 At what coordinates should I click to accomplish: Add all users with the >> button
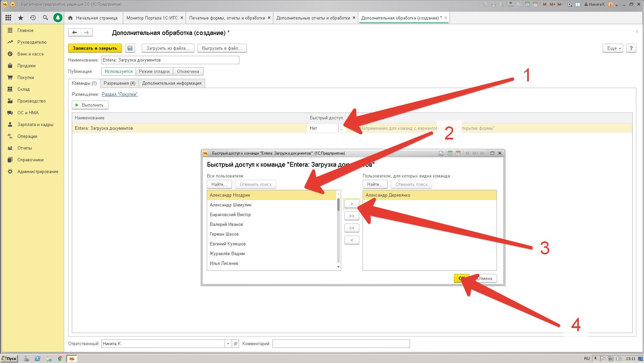coord(352,216)
